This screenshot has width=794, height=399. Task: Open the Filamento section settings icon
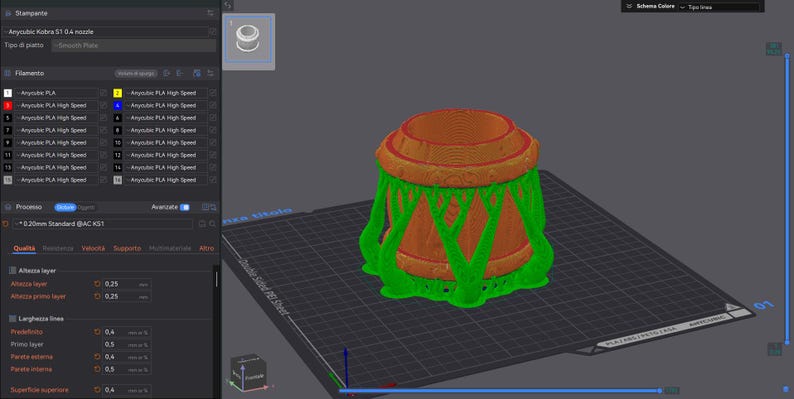coord(211,73)
